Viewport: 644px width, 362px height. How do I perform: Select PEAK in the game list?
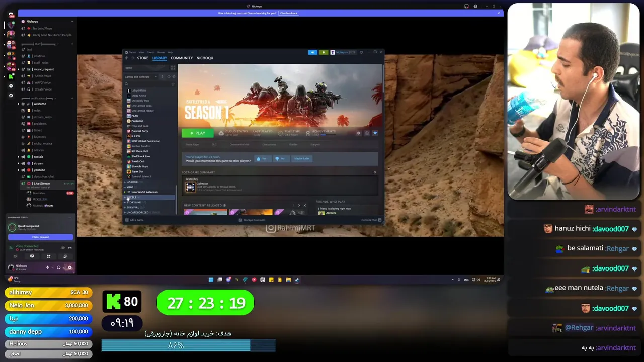134,116
